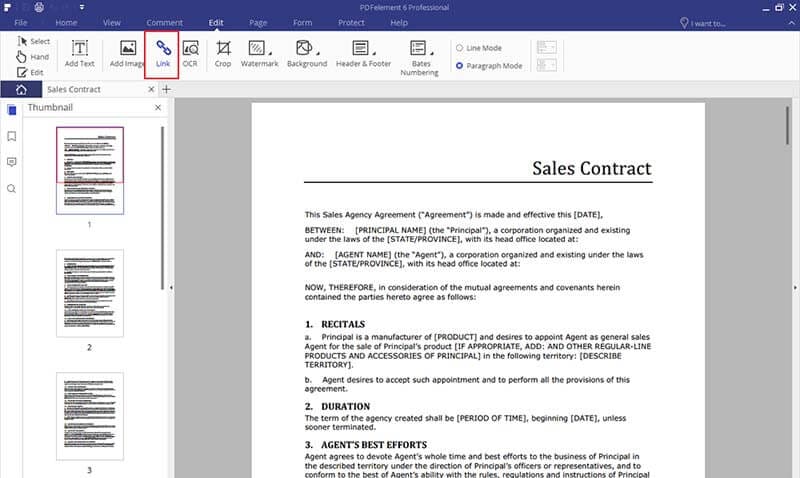Switch to the View tab

(112, 23)
